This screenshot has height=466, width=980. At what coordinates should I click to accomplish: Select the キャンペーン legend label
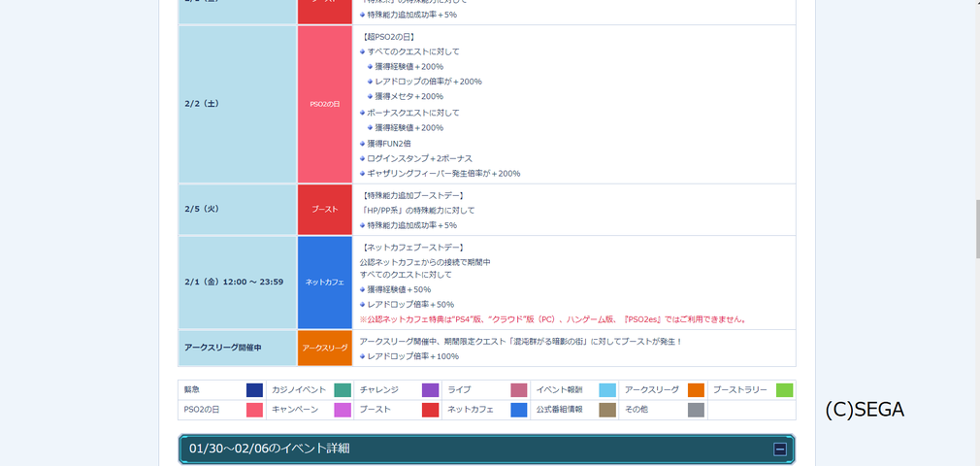(295, 410)
